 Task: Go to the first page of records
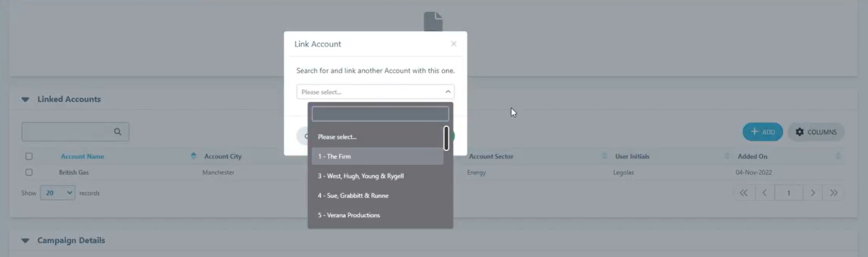point(744,193)
